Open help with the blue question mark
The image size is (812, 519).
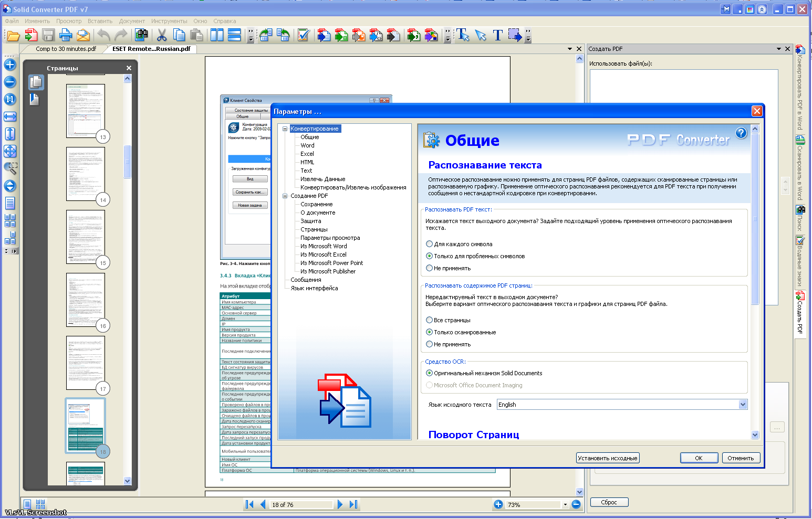point(741,133)
